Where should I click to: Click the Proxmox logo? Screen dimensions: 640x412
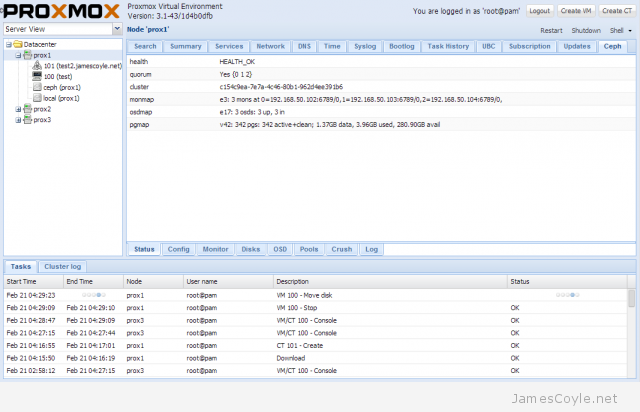click(x=61, y=11)
